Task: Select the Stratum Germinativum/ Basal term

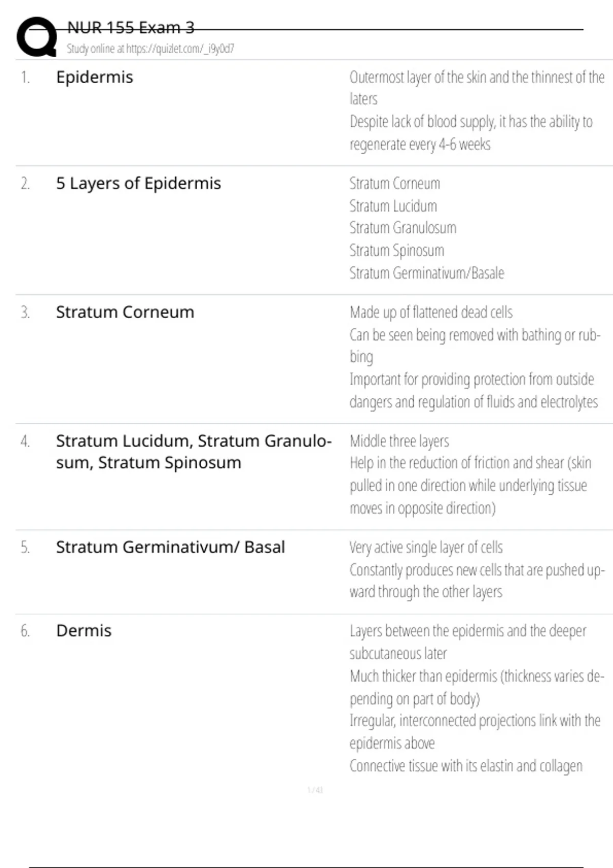Action: click(x=170, y=547)
